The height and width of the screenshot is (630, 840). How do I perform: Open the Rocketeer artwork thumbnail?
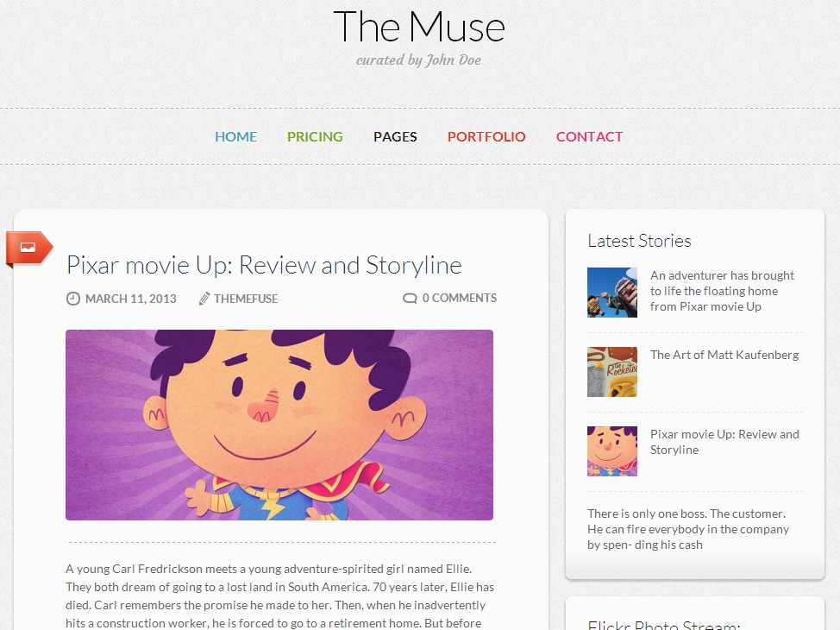[x=612, y=372]
